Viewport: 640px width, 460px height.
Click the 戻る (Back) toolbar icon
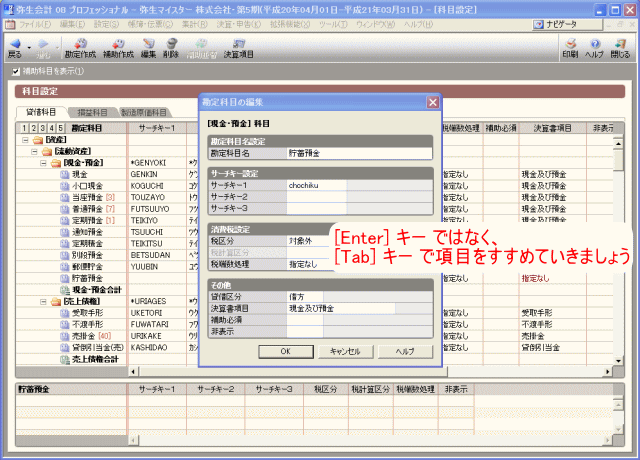[x=14, y=46]
